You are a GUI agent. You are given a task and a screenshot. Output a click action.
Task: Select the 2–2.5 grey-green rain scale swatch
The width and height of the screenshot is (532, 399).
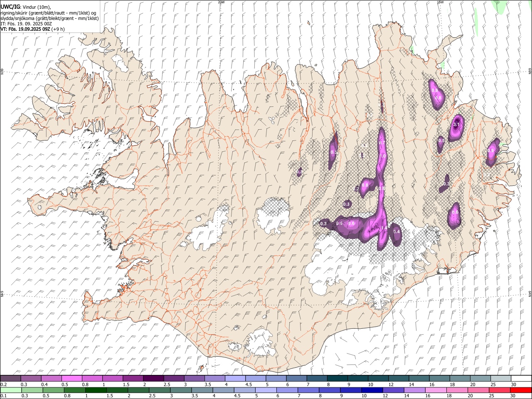138,390
